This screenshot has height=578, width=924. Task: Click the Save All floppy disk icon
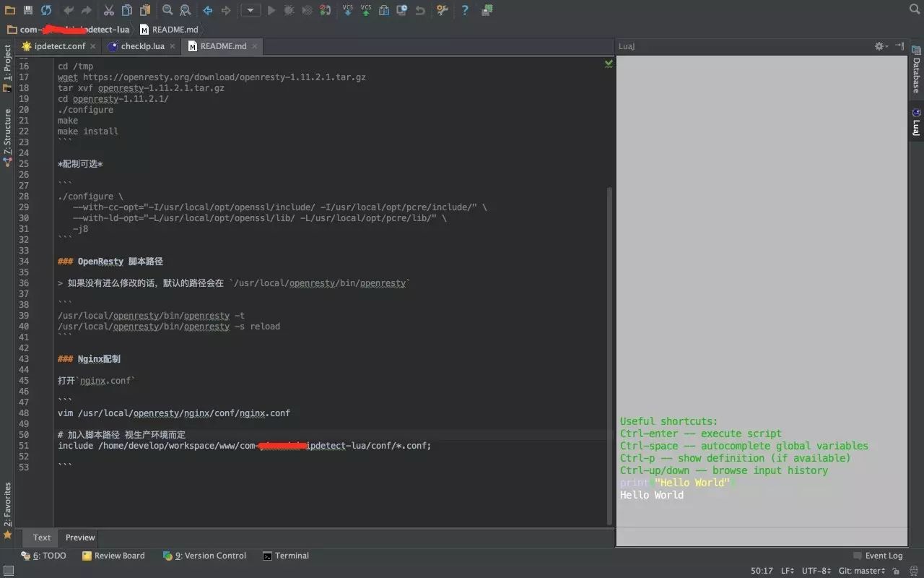[28, 10]
